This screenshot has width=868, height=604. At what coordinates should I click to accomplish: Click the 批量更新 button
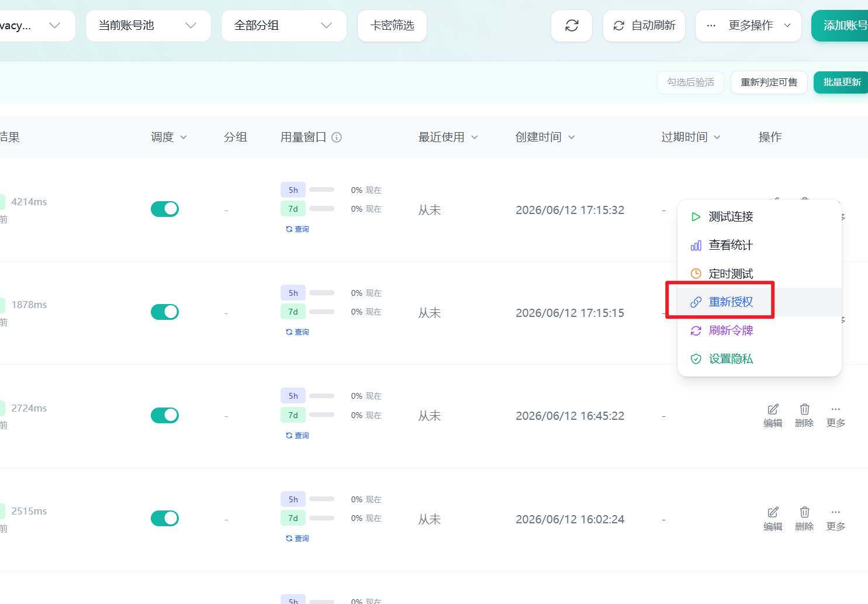click(x=842, y=82)
